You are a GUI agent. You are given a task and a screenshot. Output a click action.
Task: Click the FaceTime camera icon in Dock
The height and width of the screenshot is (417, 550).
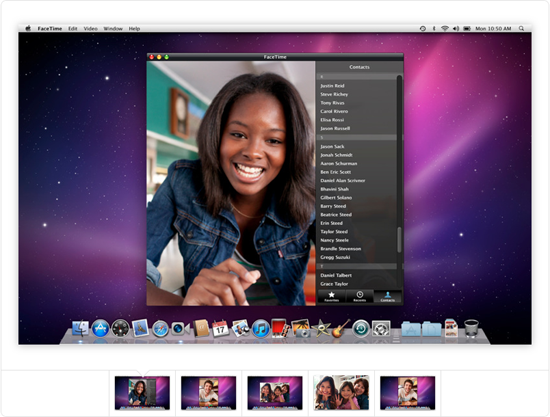180,329
